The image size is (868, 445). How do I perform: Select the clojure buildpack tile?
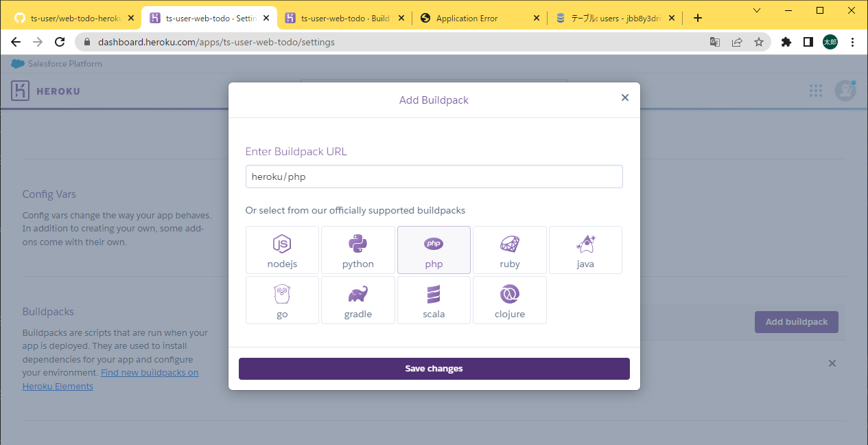pyautogui.click(x=510, y=300)
